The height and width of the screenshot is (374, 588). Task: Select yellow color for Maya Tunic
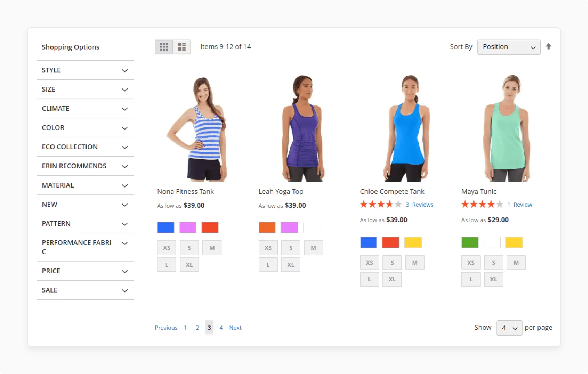[x=514, y=242]
